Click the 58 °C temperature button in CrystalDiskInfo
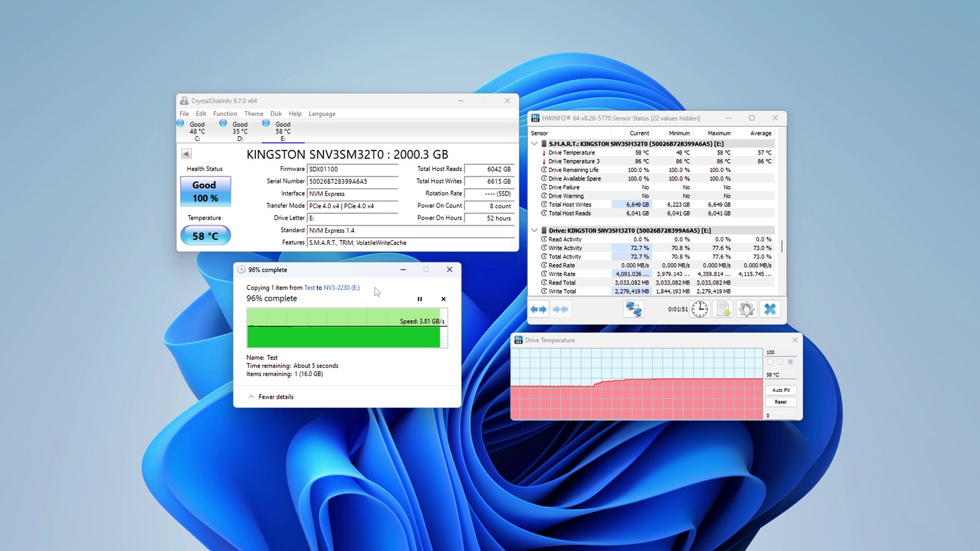This screenshot has height=551, width=980. coord(205,236)
